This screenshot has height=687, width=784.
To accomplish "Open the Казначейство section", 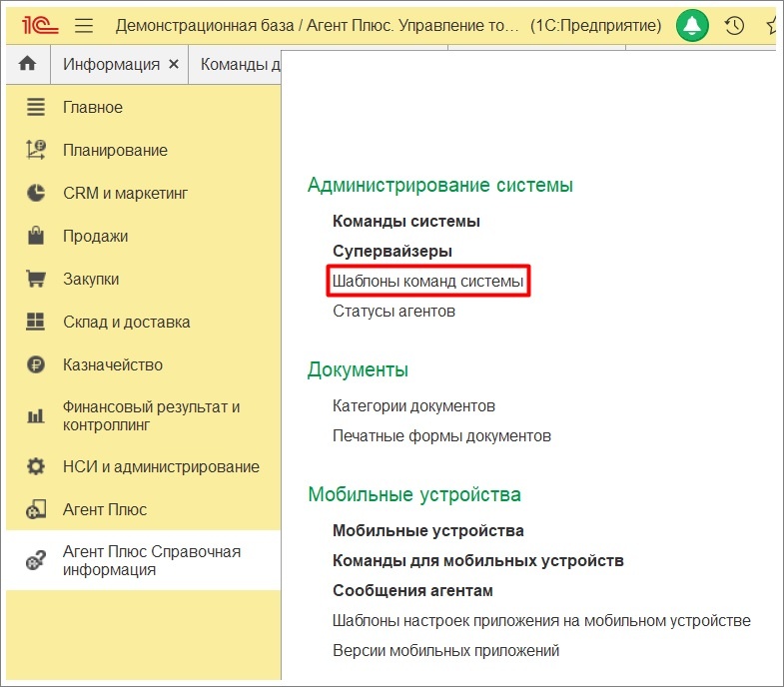I will pos(143,365).
